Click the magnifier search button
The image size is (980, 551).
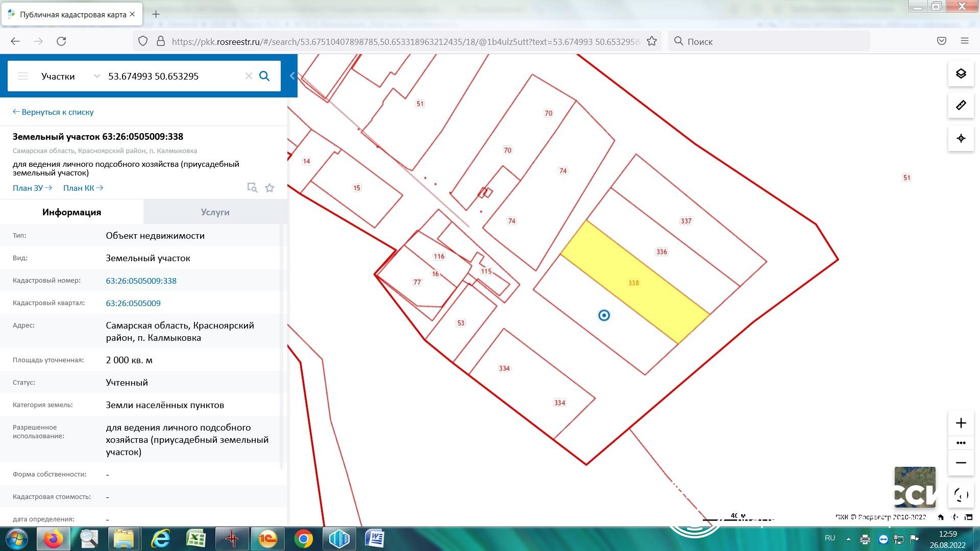[x=264, y=76]
